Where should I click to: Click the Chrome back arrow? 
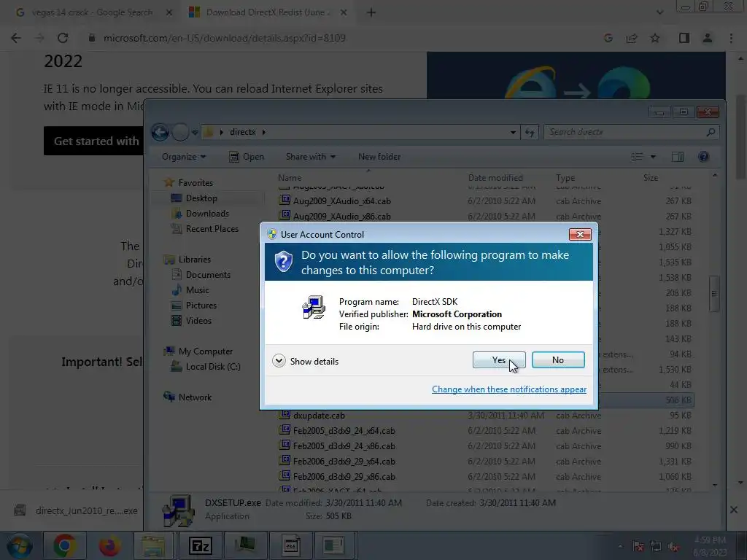(16, 38)
